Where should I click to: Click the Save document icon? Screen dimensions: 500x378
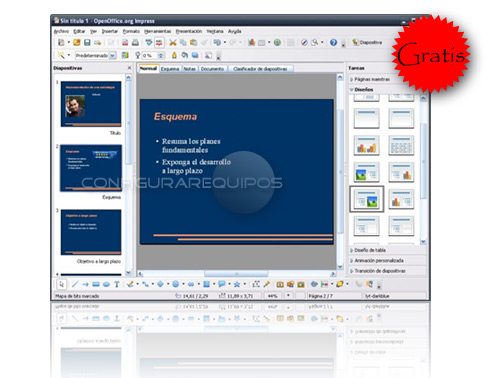coord(87,43)
